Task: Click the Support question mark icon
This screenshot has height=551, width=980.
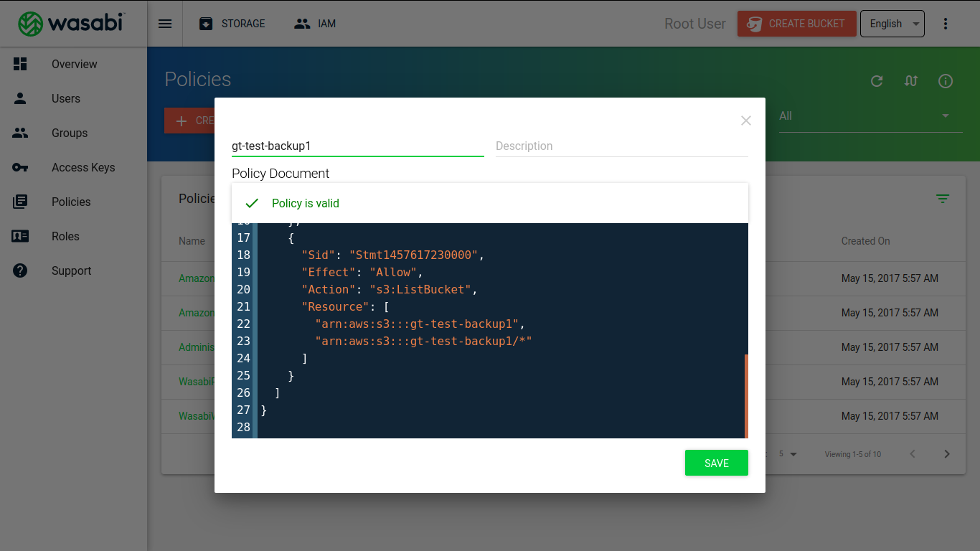Action: click(x=20, y=270)
